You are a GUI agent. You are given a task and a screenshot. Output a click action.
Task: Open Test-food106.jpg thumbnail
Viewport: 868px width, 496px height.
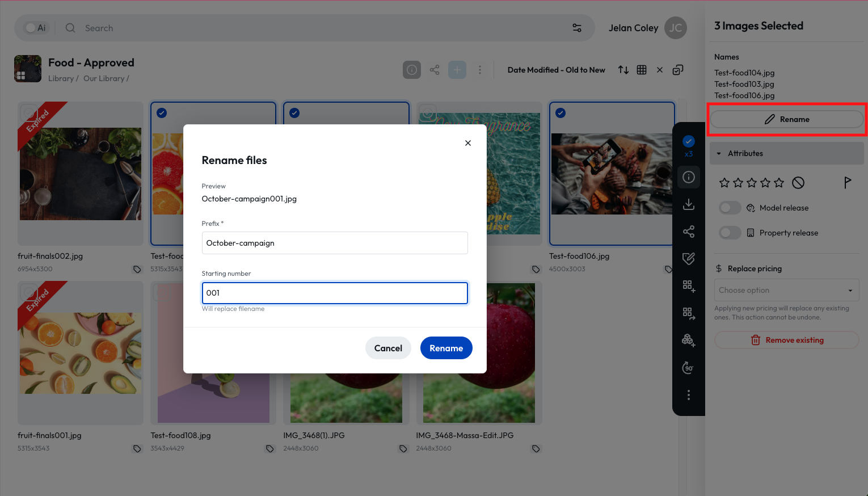pyautogui.click(x=612, y=174)
